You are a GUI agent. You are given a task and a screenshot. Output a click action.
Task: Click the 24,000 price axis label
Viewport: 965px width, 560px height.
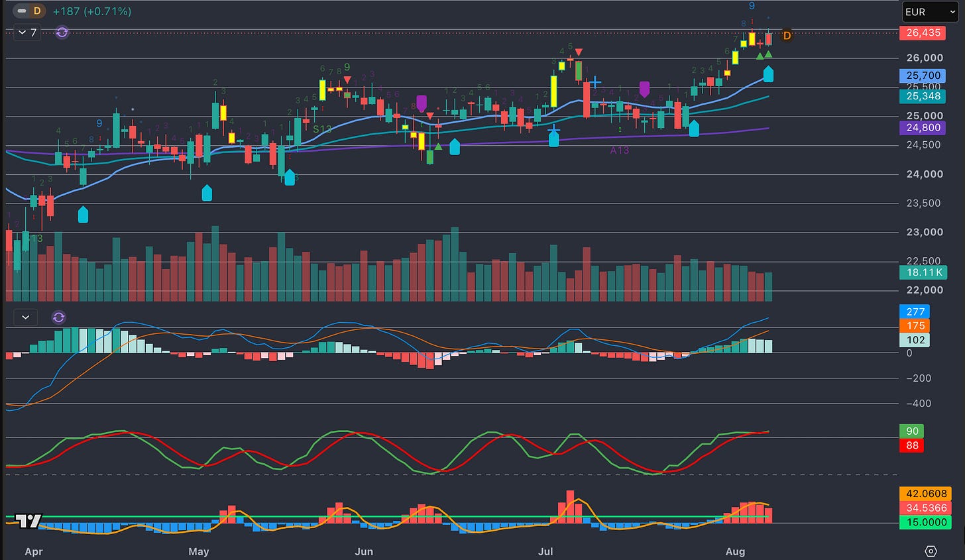pyautogui.click(x=925, y=174)
